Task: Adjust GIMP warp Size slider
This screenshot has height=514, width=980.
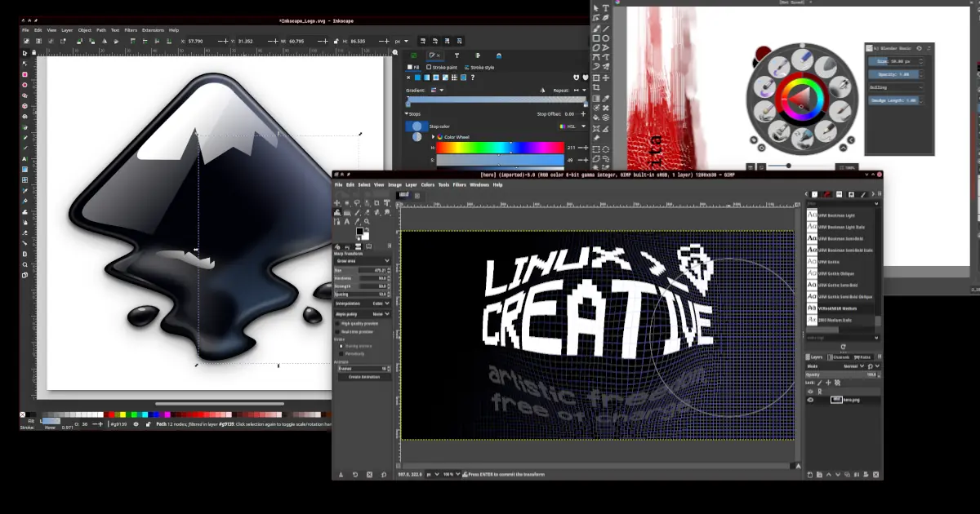Action: [x=361, y=270]
